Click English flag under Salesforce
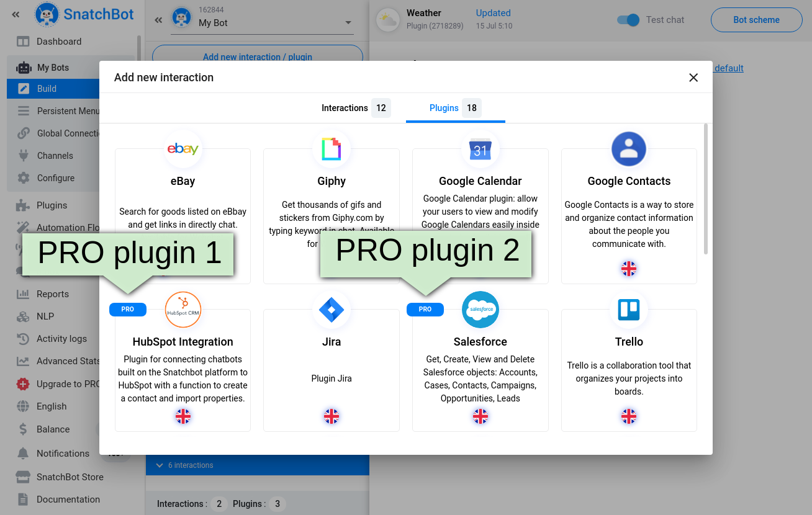Viewport: 812px width, 515px height. [480, 416]
